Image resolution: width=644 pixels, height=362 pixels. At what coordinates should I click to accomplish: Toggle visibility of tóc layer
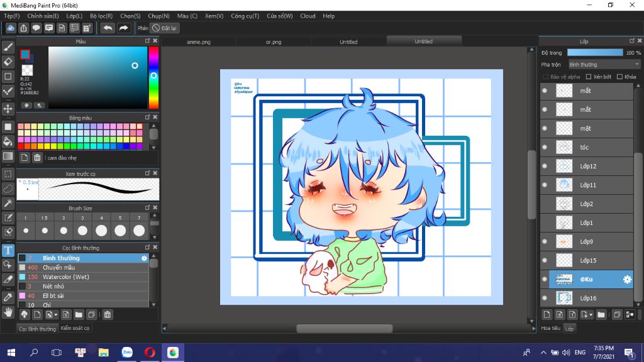545,147
